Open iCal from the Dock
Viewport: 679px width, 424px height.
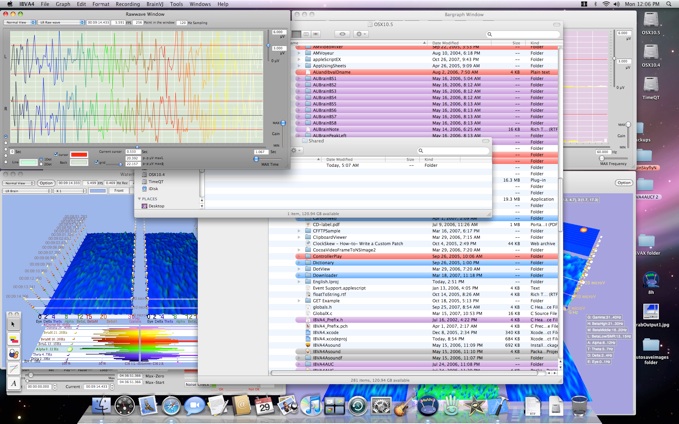pos(264,406)
